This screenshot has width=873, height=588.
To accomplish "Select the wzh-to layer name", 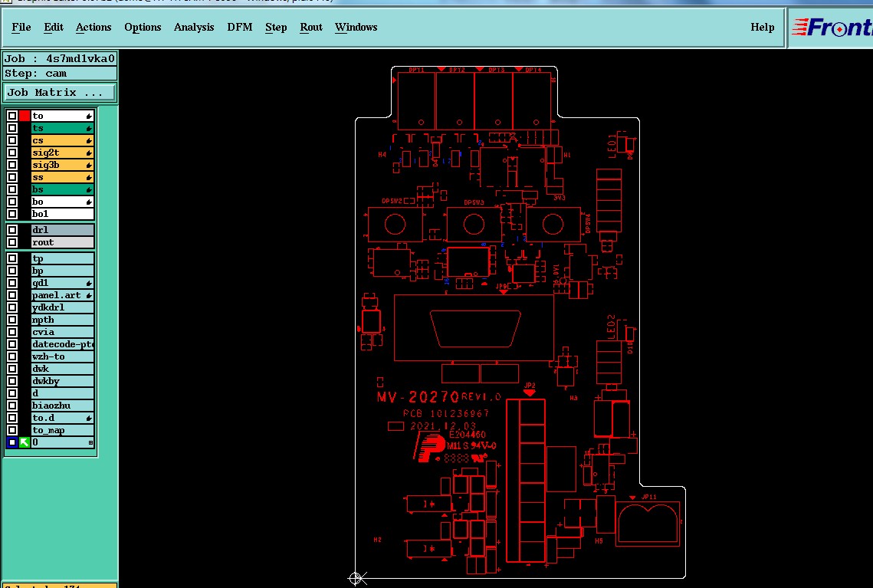I will pos(62,356).
